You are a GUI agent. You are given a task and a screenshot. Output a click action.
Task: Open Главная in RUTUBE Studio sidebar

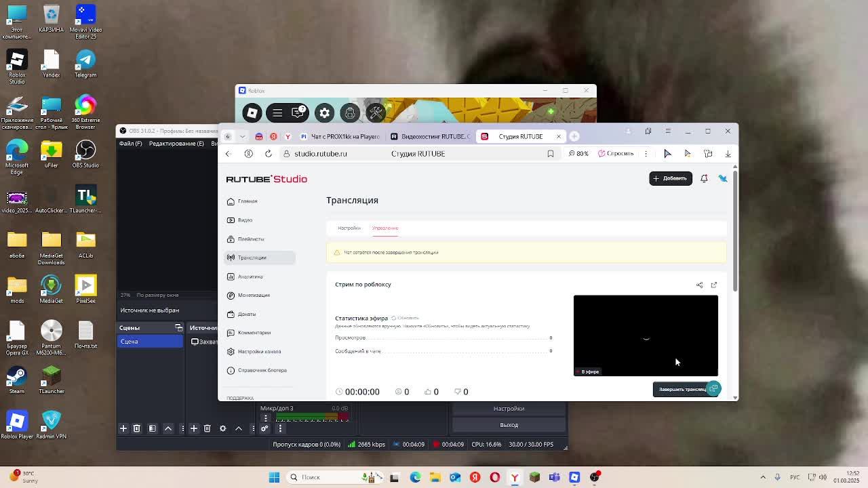click(260, 201)
